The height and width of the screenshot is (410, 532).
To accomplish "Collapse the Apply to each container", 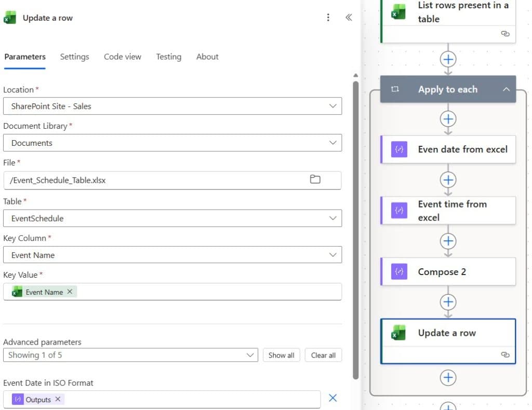I will (x=506, y=89).
